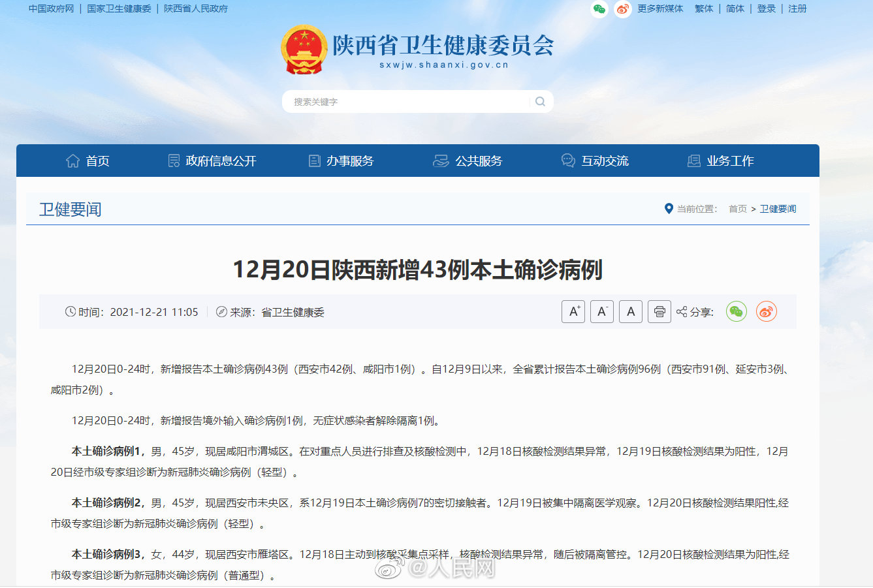Decrease font size with A- button

pos(602,312)
